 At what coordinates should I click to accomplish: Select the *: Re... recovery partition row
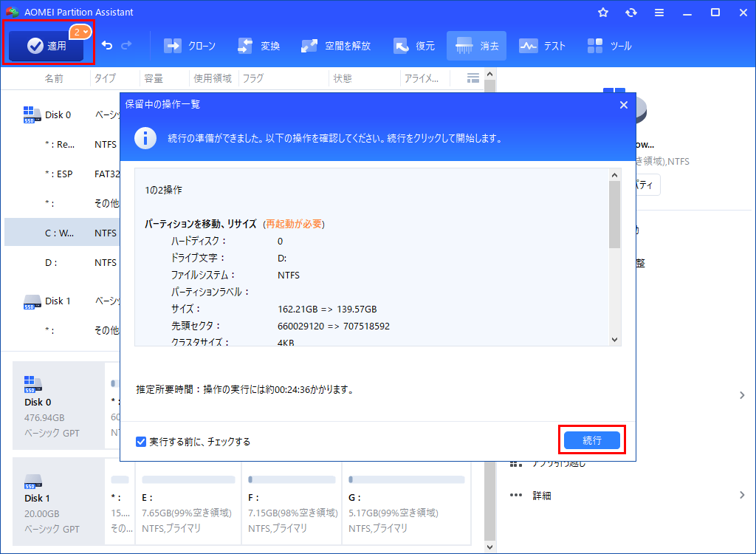(63, 144)
